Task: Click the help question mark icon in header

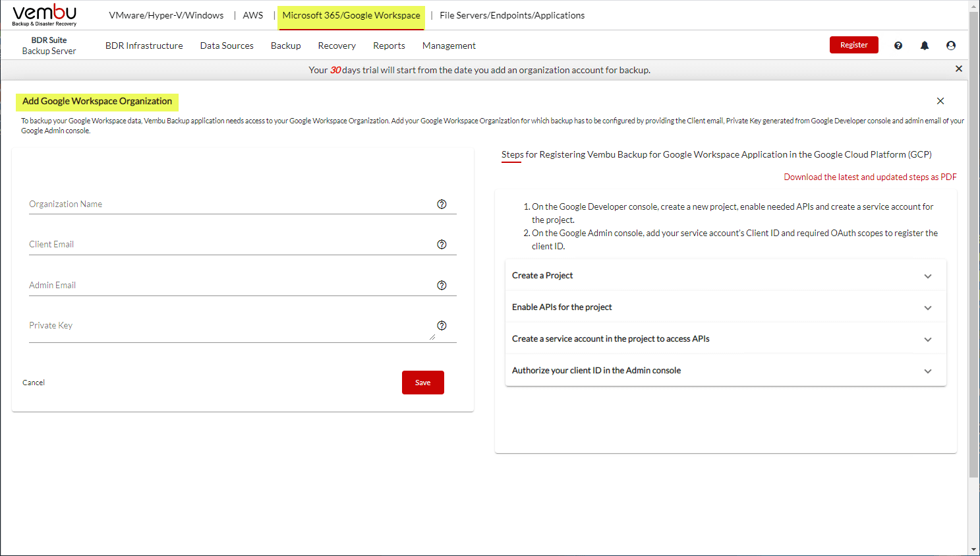Action: [898, 46]
